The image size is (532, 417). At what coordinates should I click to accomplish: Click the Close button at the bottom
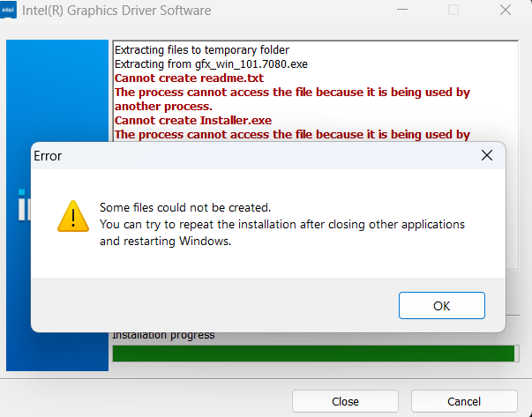345,401
